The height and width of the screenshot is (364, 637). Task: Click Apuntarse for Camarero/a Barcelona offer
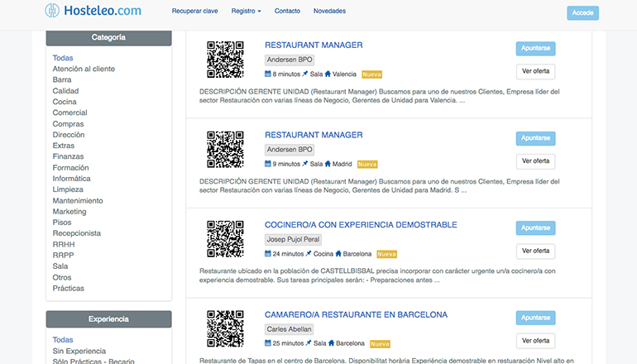pyautogui.click(x=535, y=318)
